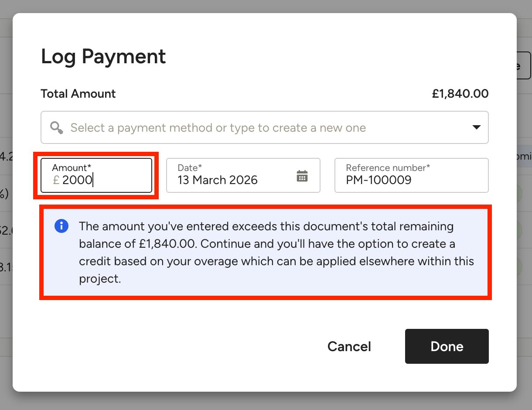This screenshot has width=532, height=410.
Task: Click the partially hidden button behind the dialog's top-right
Action: pos(524,65)
